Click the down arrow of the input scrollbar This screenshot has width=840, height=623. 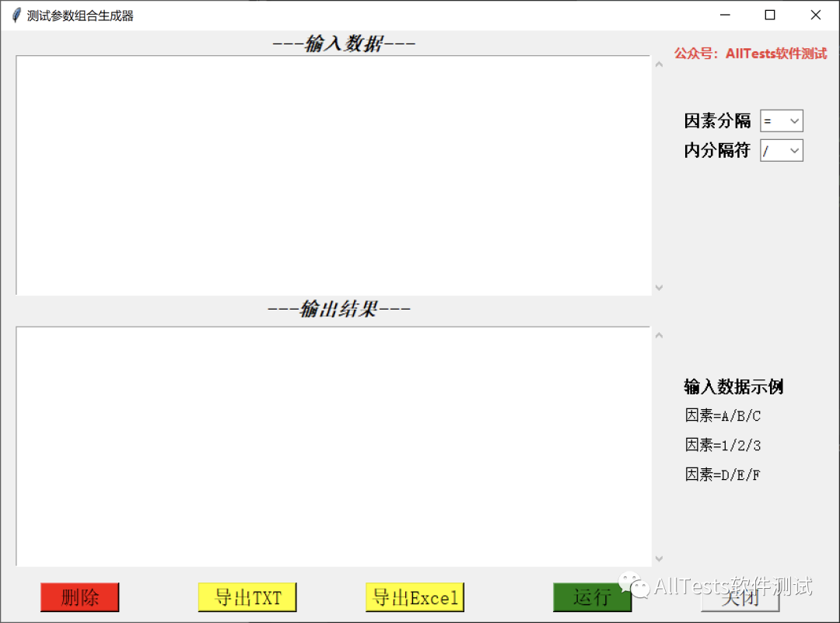[x=659, y=287]
